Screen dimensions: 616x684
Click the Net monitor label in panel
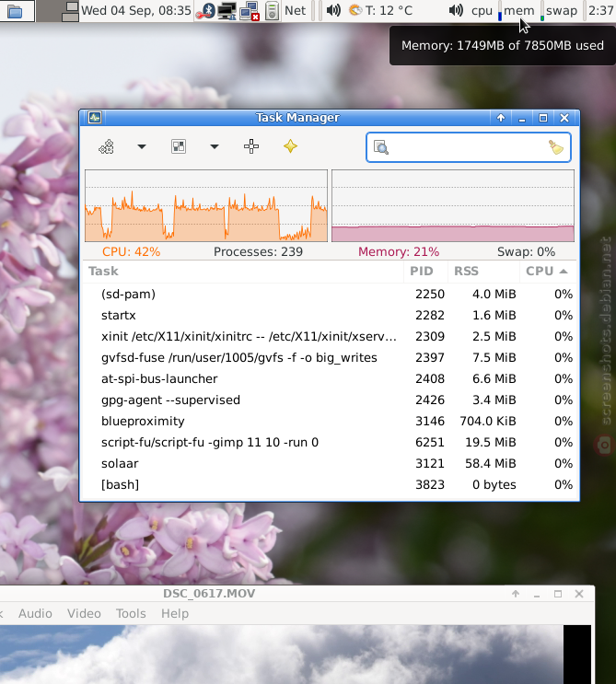click(x=295, y=10)
